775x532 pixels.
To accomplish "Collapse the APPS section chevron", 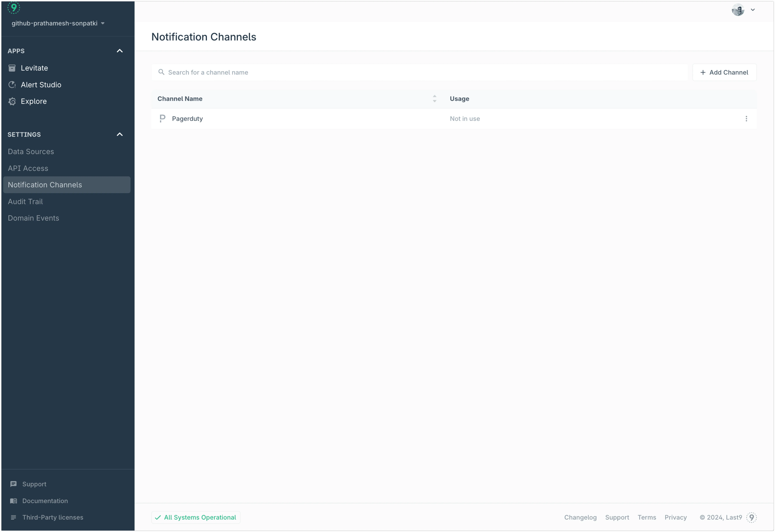I will (120, 51).
